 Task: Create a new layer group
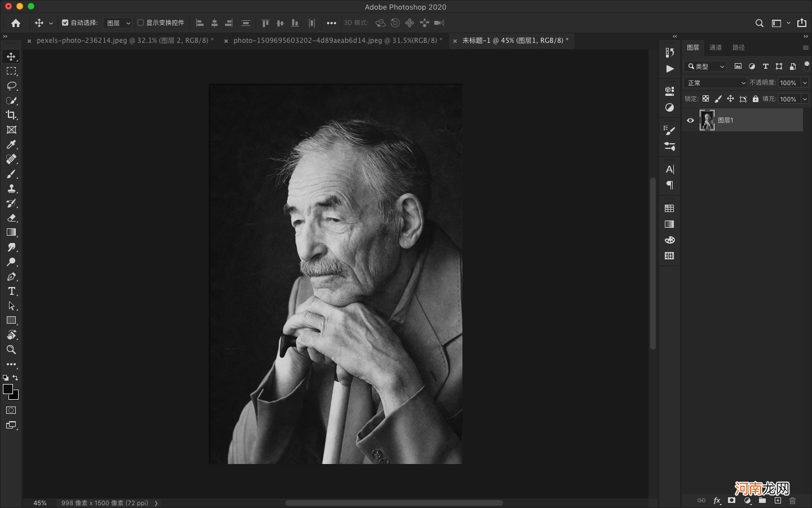tap(762, 501)
